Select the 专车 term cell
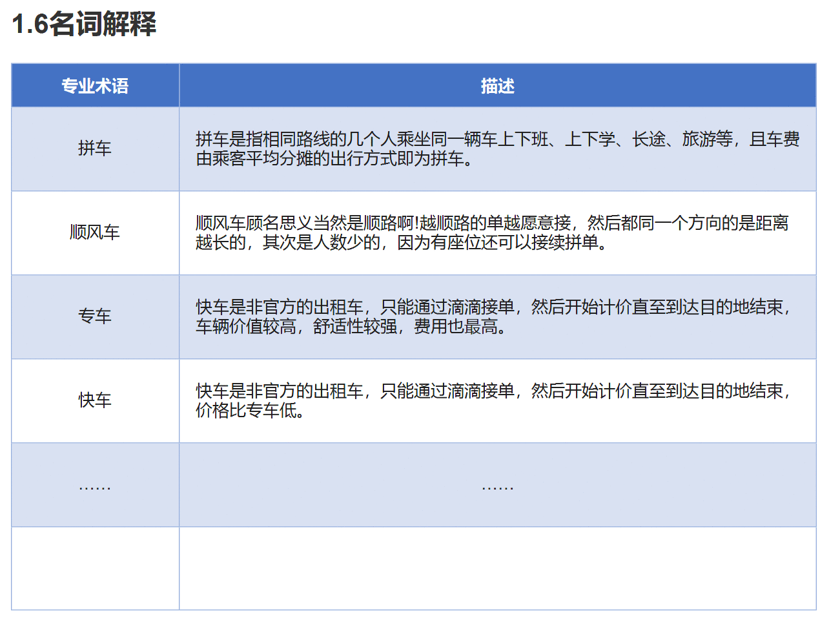Viewport: 840px width, 629px height. point(95,316)
